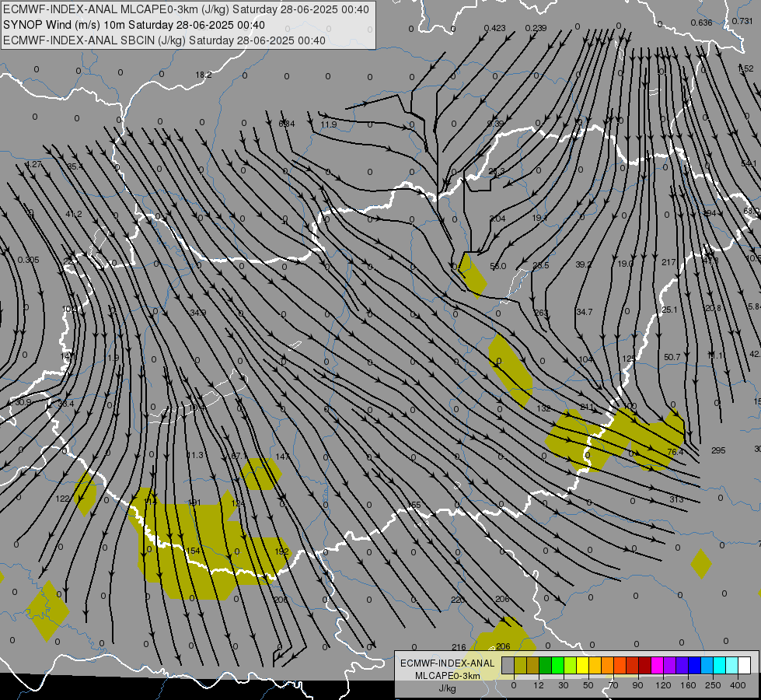The width and height of the screenshot is (761, 700).
Task: Choose the bright green legend swatch
Action: 557,665
